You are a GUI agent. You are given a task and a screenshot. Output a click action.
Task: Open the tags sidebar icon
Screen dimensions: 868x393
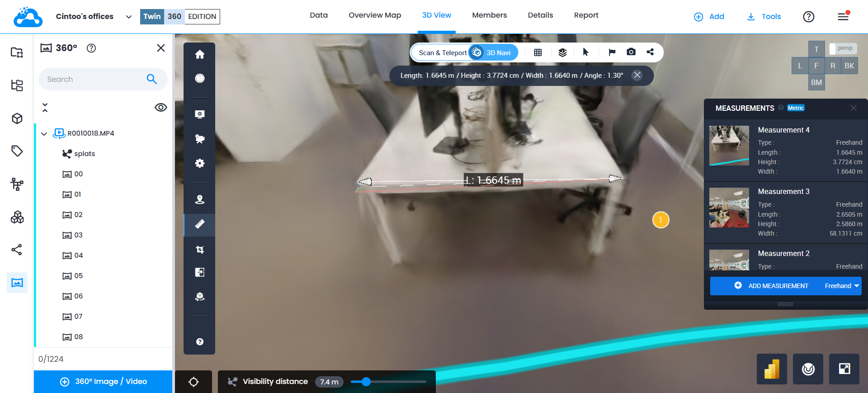click(x=17, y=151)
